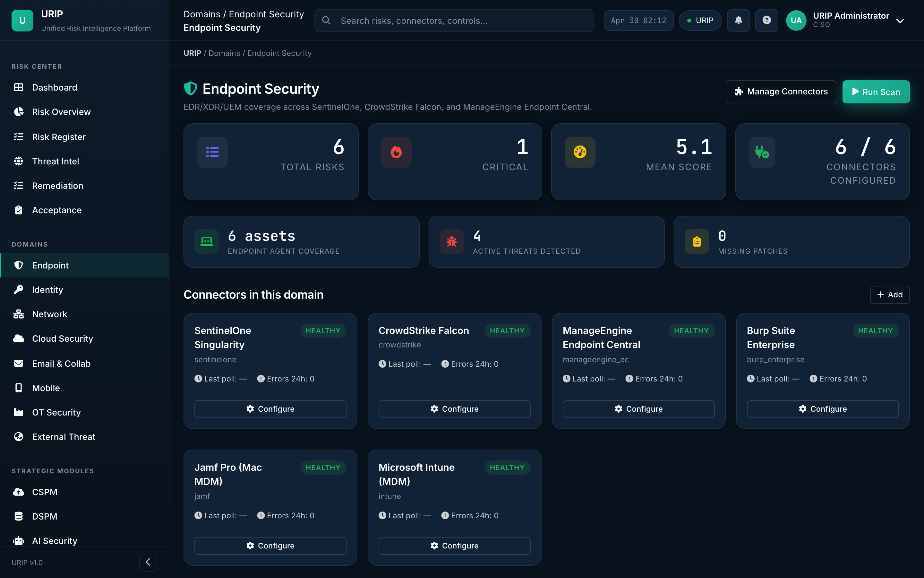Configure the Microsoft Intune connector
This screenshot has height=578, width=924.
454,546
